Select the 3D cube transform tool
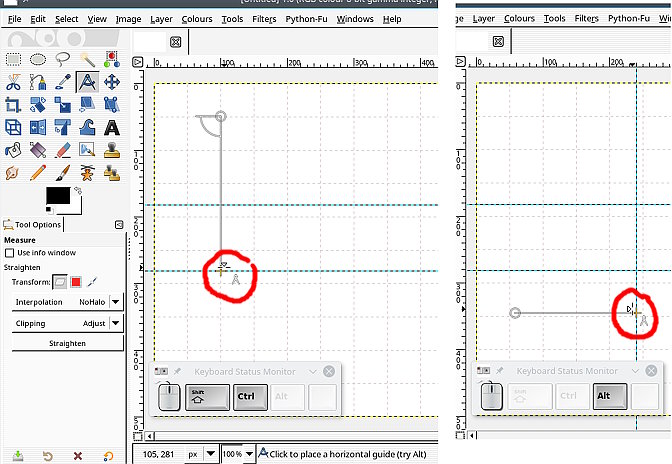The image size is (672, 464). [13, 127]
